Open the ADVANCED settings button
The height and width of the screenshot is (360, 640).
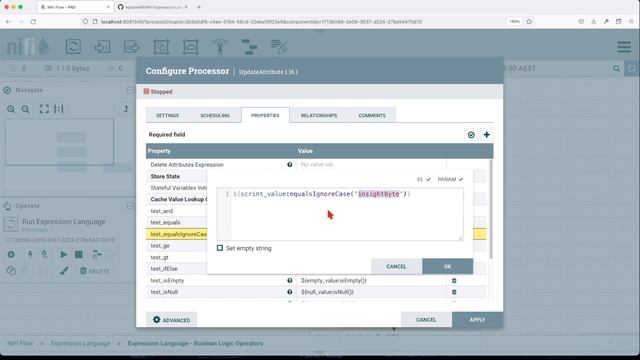tap(171, 320)
